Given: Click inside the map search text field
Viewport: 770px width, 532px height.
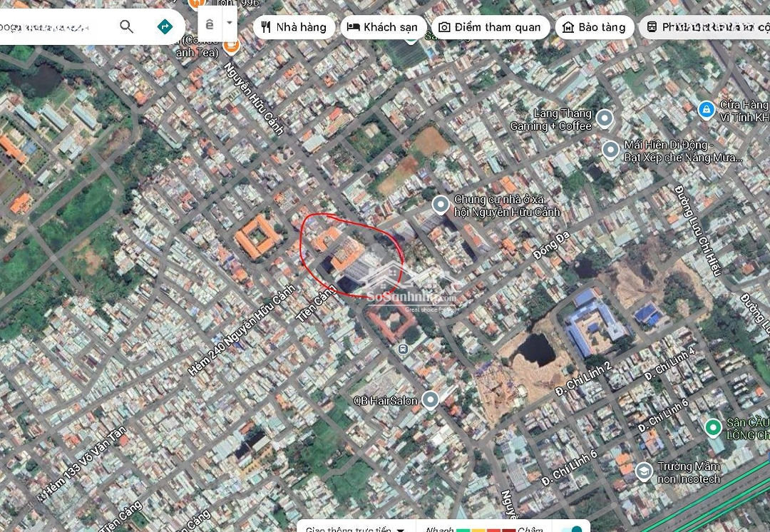Looking at the screenshot, I should (x=50, y=27).
